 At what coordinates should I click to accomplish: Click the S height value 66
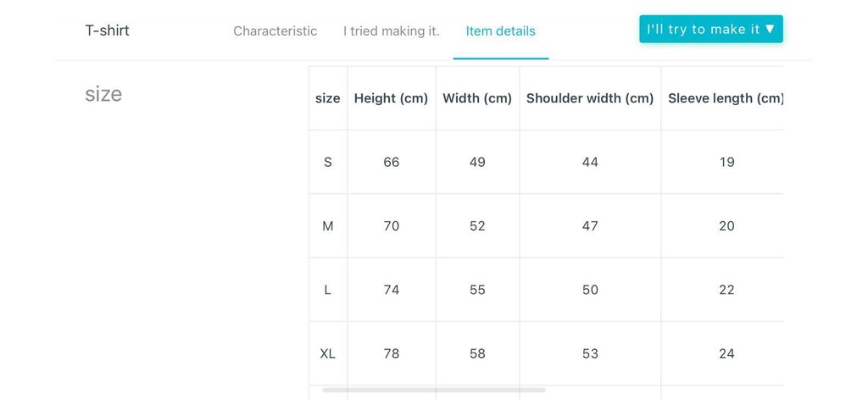click(391, 162)
